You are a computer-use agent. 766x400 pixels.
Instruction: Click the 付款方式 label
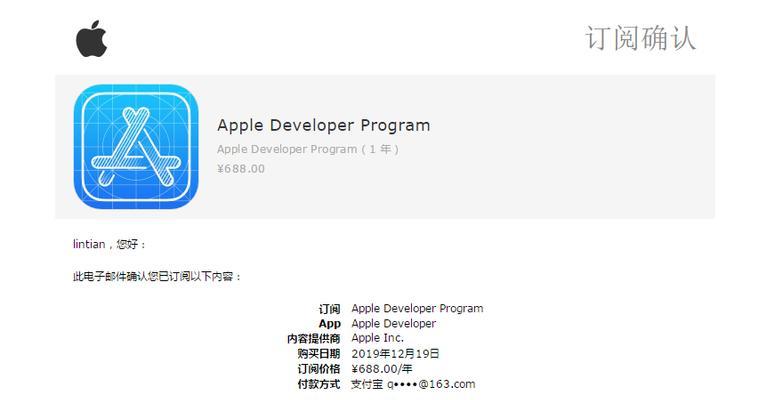319,384
